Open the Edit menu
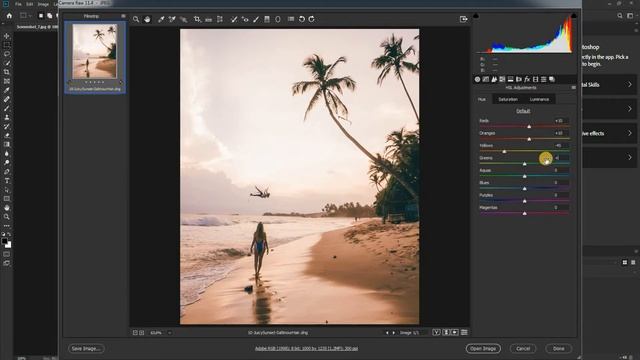 coord(30,4)
